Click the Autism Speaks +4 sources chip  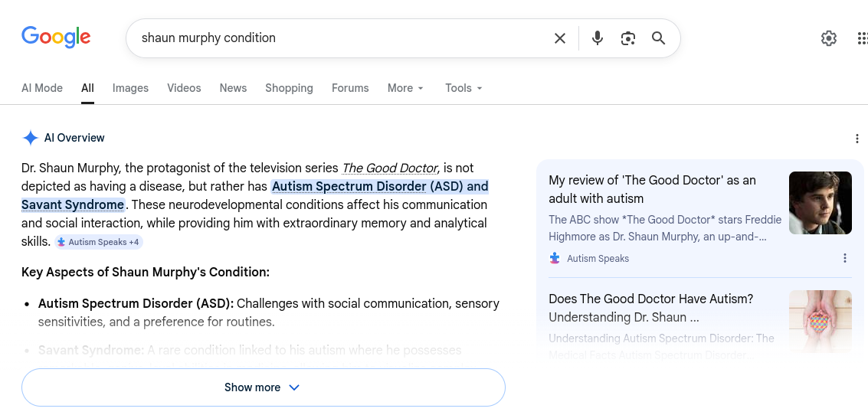(x=99, y=242)
